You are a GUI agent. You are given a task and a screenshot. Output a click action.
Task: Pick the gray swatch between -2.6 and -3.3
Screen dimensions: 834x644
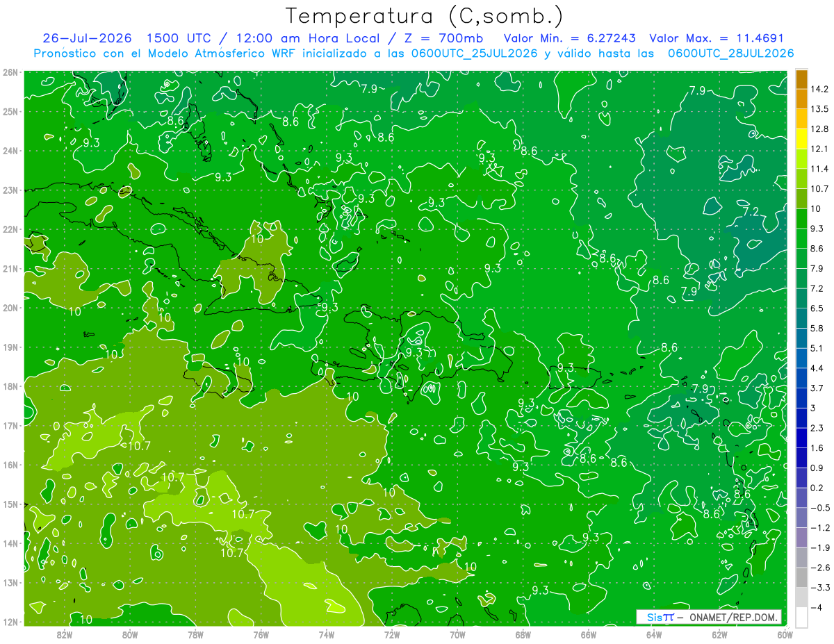[801, 577]
